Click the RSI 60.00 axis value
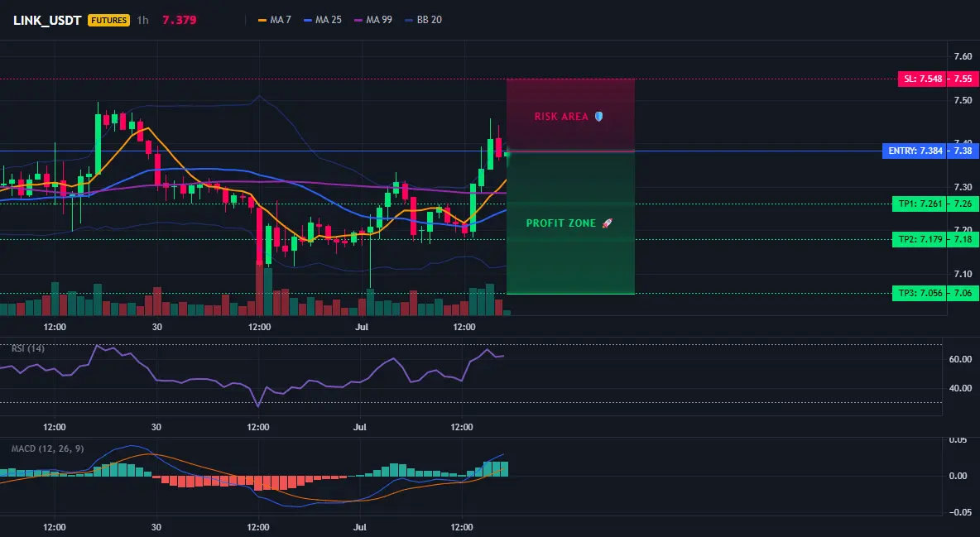980x537 pixels. coord(961,359)
